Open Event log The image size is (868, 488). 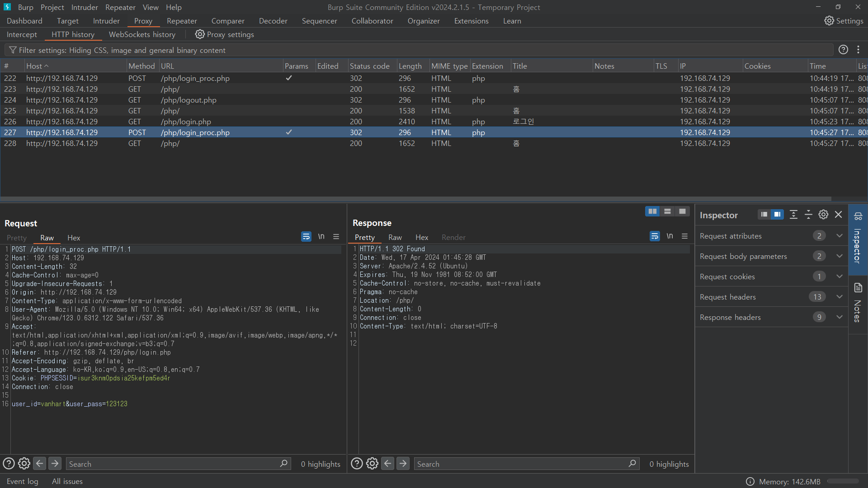click(x=23, y=481)
